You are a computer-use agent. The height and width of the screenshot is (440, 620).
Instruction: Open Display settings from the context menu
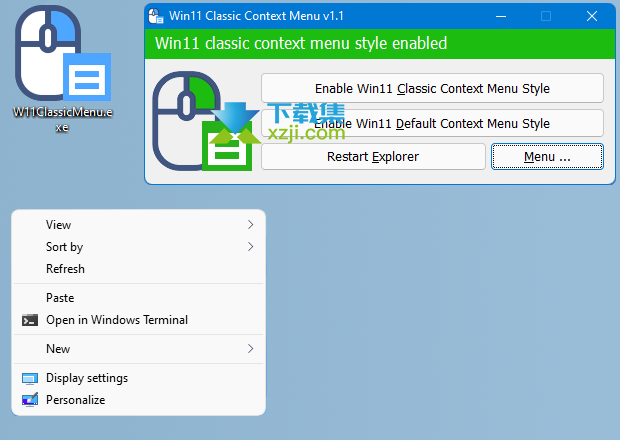138,378
